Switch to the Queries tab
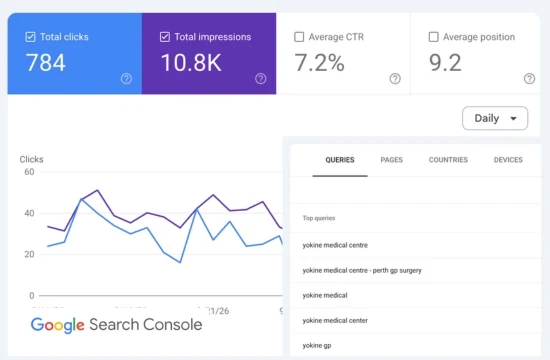Screen dimensions: 550x360 coord(340,160)
